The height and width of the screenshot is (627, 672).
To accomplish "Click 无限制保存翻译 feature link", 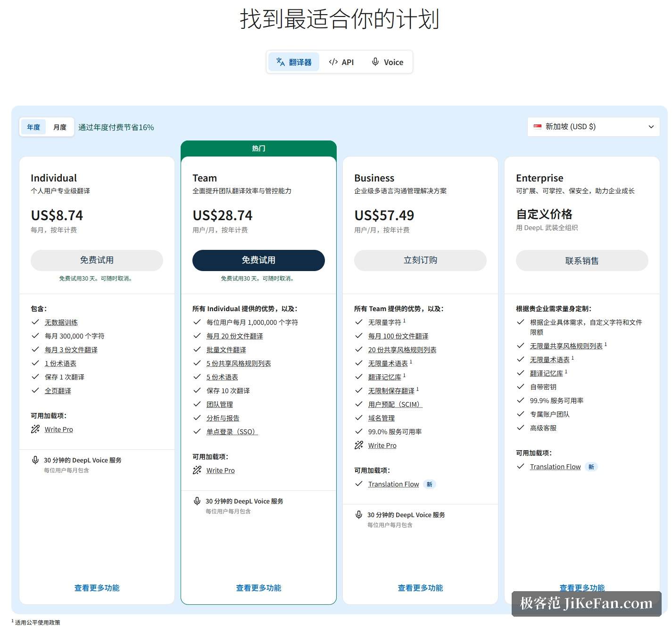I will point(391,391).
